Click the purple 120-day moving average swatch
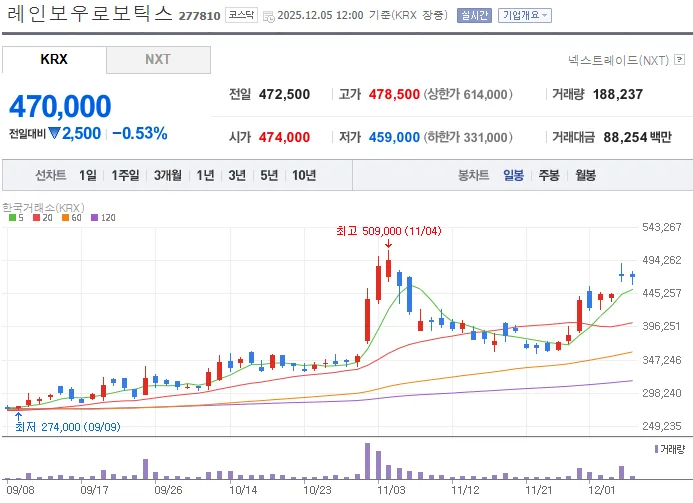This screenshot has height=503, width=693. tap(94, 217)
